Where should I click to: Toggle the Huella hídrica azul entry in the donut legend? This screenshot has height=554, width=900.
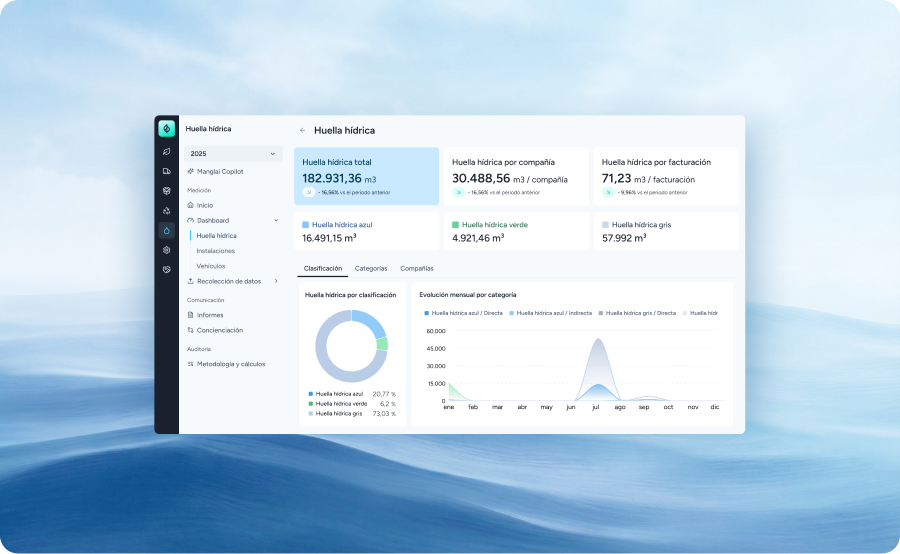click(336, 394)
